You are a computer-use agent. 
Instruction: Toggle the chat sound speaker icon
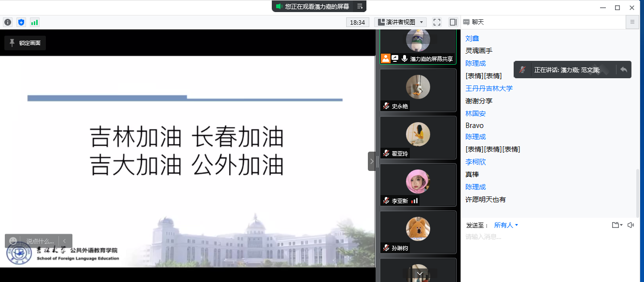(630, 225)
